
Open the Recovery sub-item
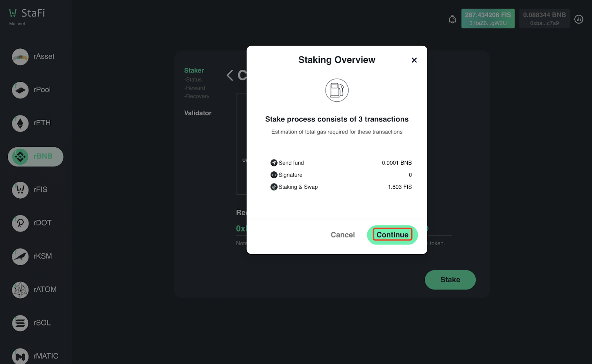pyautogui.click(x=197, y=96)
